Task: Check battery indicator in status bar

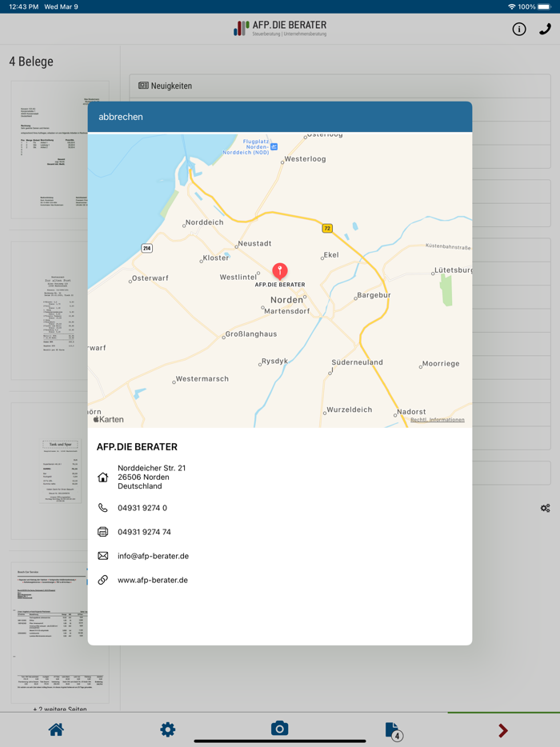Action: [x=544, y=6]
